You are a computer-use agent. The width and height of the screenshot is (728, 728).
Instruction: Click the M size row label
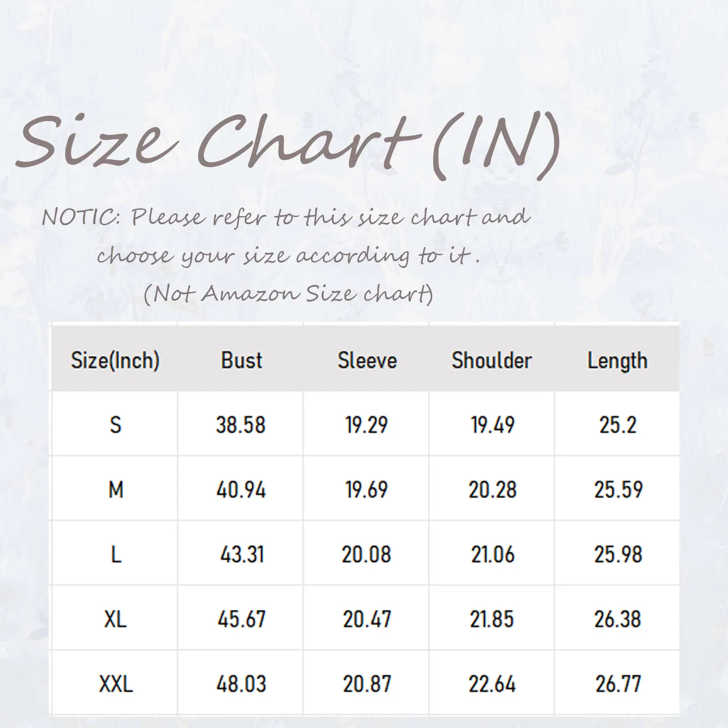(116, 490)
